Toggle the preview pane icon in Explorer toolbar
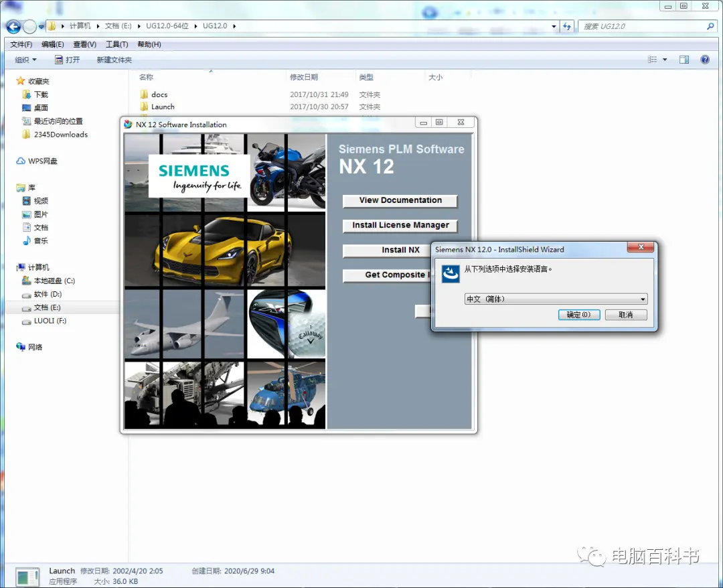The image size is (723, 588). (x=684, y=60)
